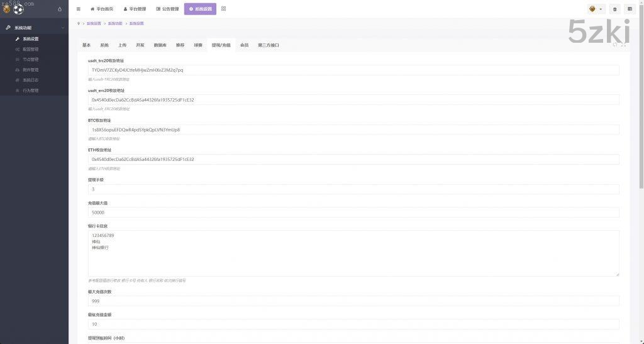Switch to the 第三方接口 tab

click(268, 45)
